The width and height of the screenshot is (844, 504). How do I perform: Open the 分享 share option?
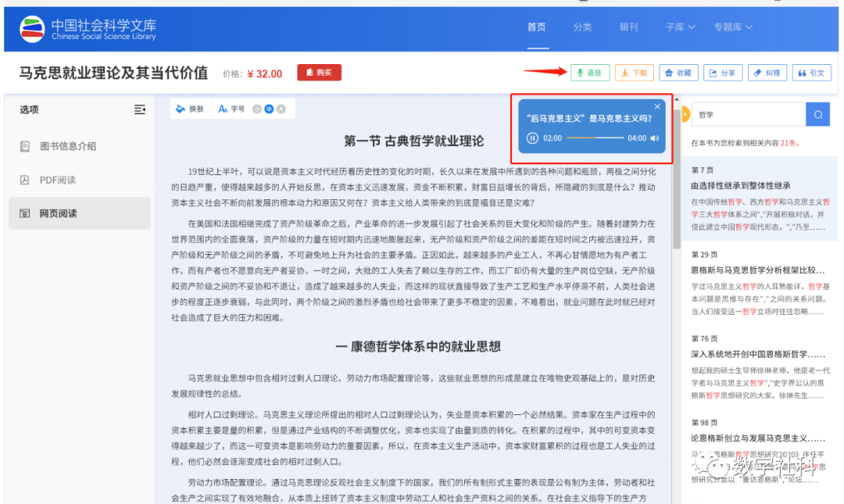pos(722,73)
